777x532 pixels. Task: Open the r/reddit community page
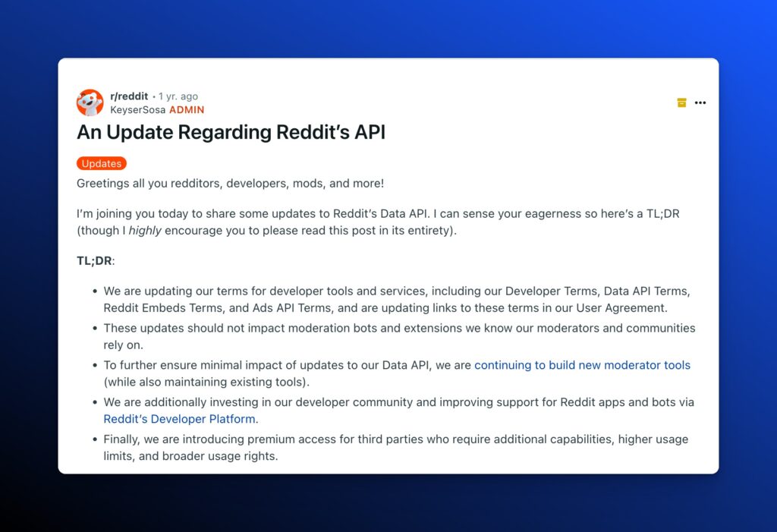pos(128,96)
